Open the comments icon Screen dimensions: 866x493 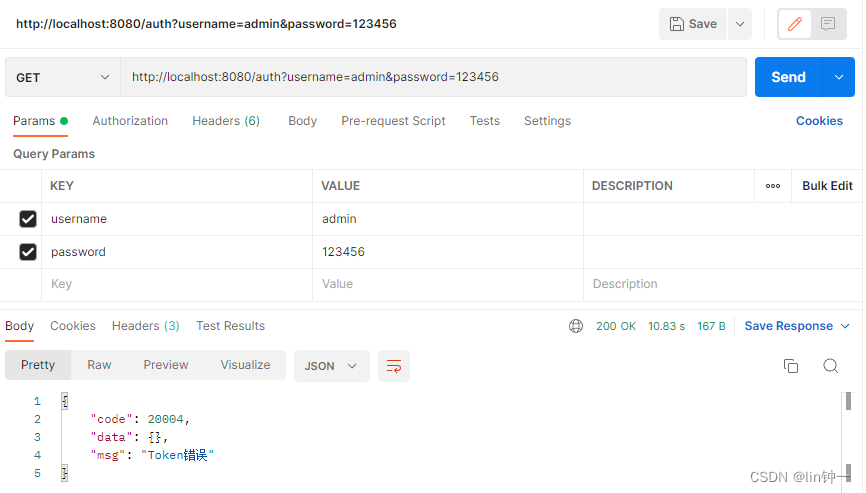coord(827,24)
